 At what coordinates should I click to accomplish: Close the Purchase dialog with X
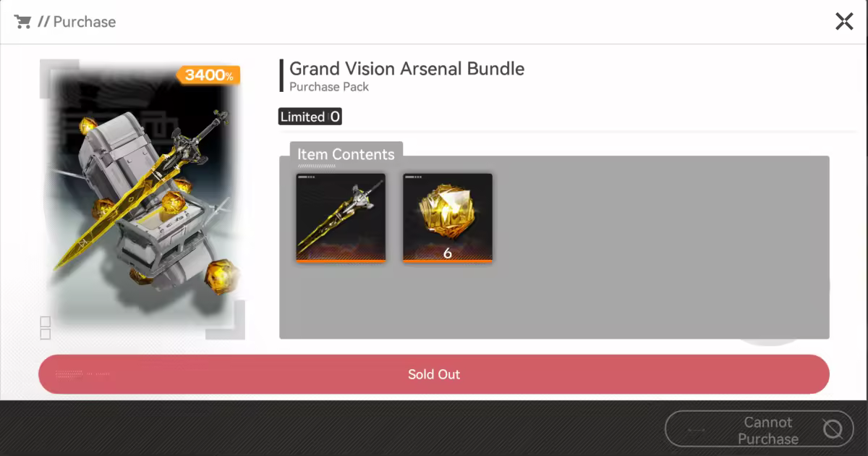pos(844,22)
